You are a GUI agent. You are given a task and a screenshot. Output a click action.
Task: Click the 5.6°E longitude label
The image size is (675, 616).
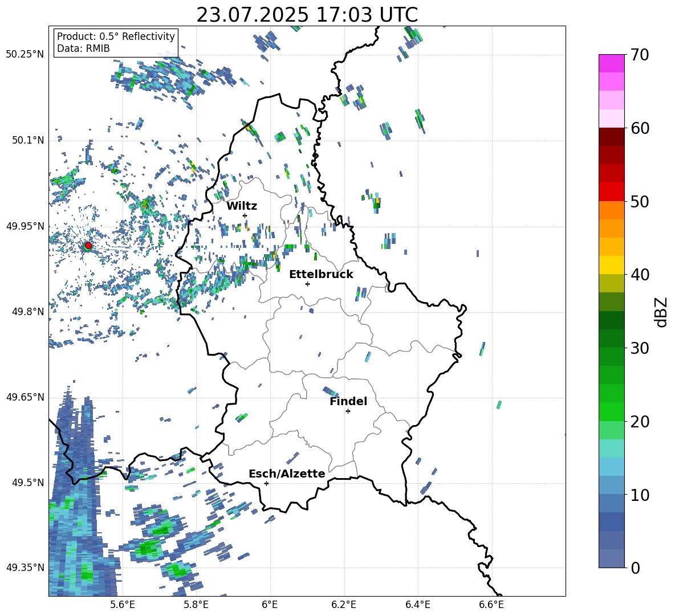(x=123, y=605)
